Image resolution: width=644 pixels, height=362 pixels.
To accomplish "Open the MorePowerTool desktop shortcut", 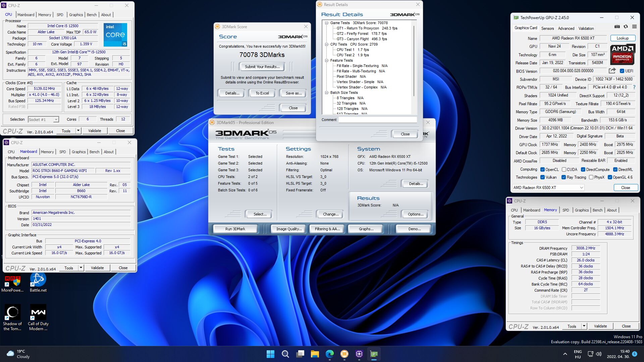I will tap(12, 283).
